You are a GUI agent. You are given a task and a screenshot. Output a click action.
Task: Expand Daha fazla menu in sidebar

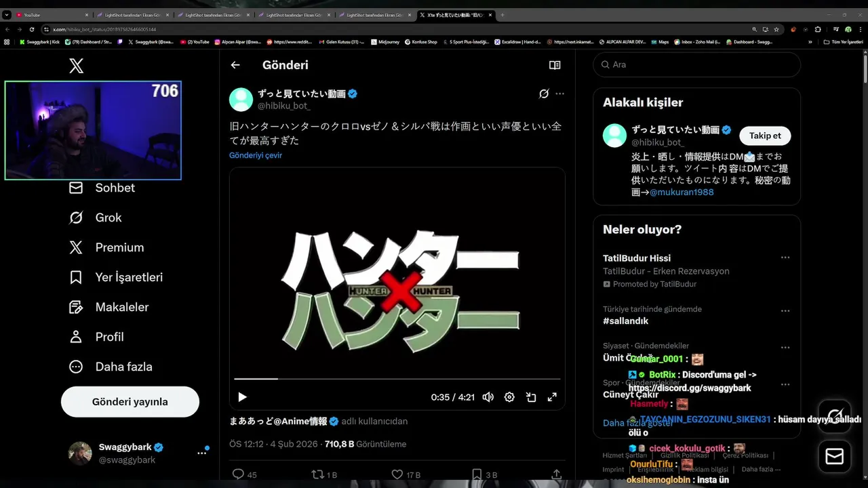(110, 367)
